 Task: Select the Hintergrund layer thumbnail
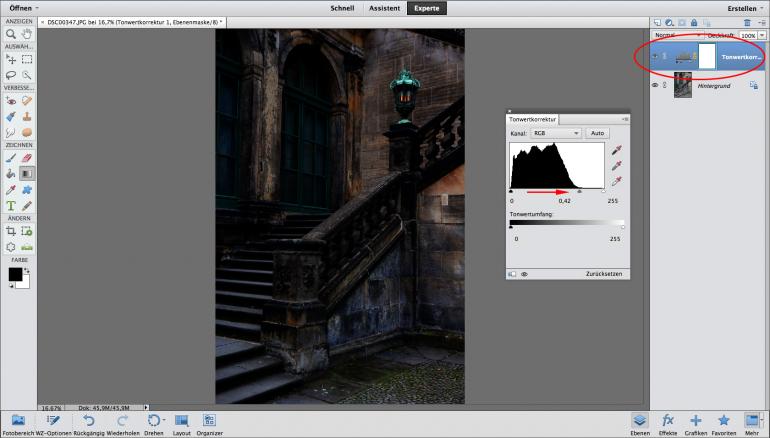coord(683,85)
